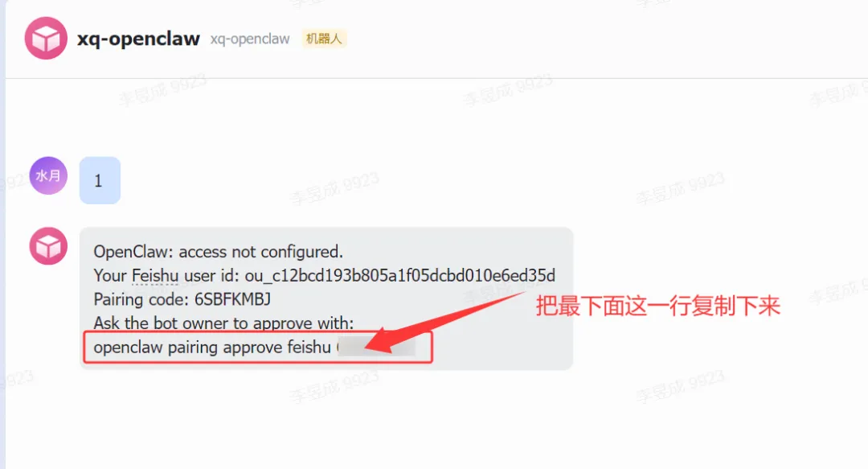
Task: Click the bot avatar beside the access message
Action: point(48,245)
